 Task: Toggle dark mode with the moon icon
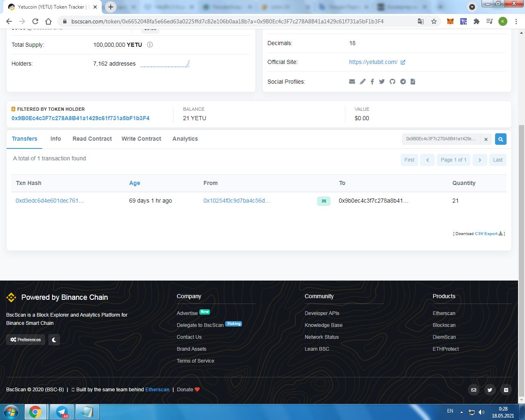coord(54,340)
